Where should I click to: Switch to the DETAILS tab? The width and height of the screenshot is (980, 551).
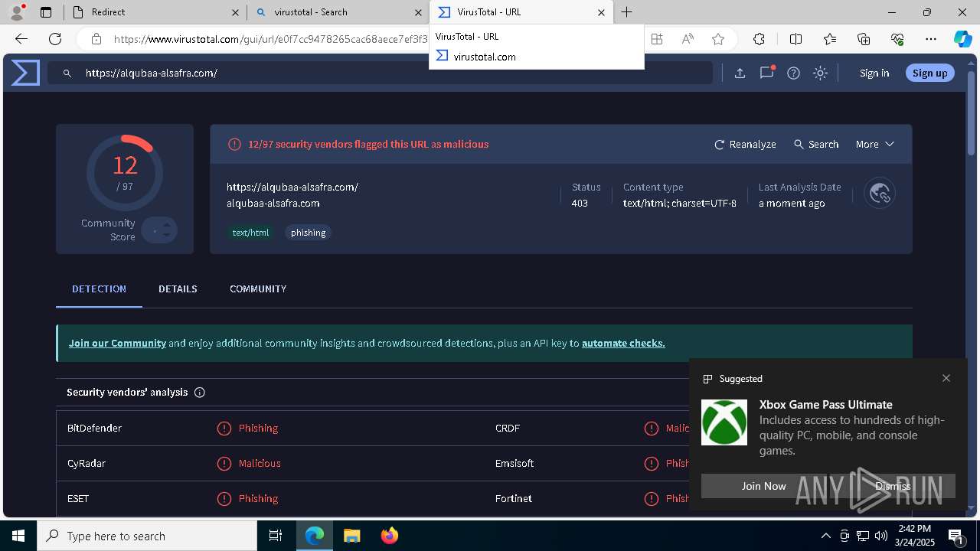pos(178,289)
